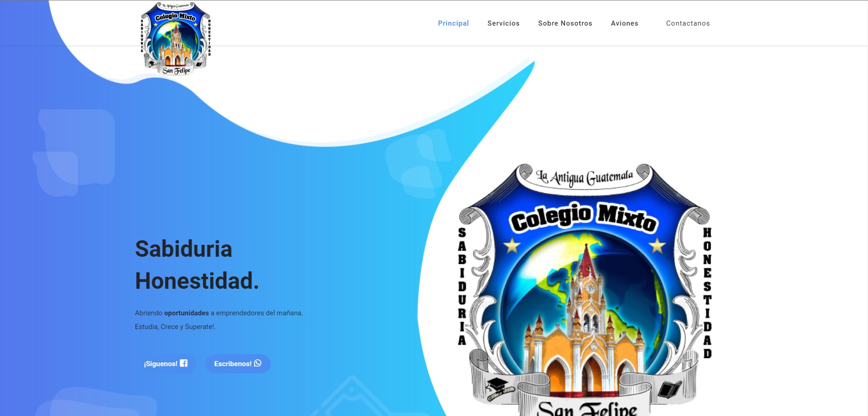
Task: Click the Honestidad. heading text
Action: tap(197, 281)
